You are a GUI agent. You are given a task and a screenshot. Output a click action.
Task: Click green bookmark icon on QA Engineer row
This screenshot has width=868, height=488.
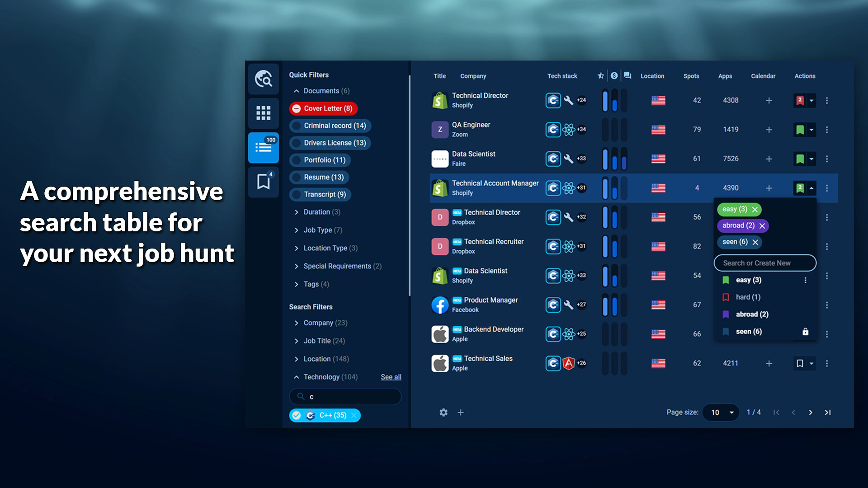click(x=800, y=130)
